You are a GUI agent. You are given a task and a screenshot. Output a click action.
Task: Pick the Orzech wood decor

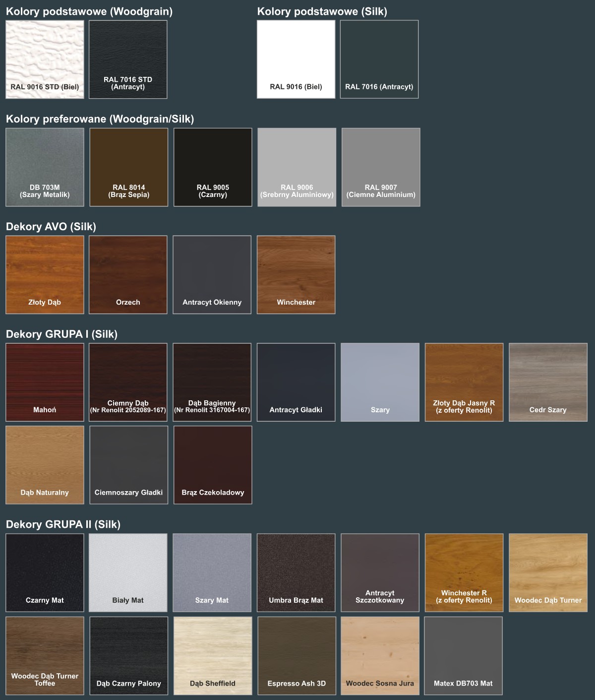pos(128,274)
